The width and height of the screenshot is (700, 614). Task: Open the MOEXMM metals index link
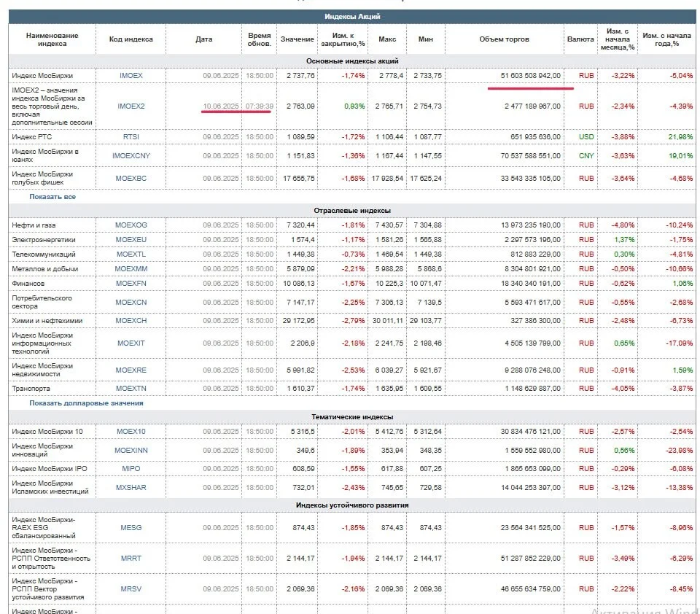131,269
